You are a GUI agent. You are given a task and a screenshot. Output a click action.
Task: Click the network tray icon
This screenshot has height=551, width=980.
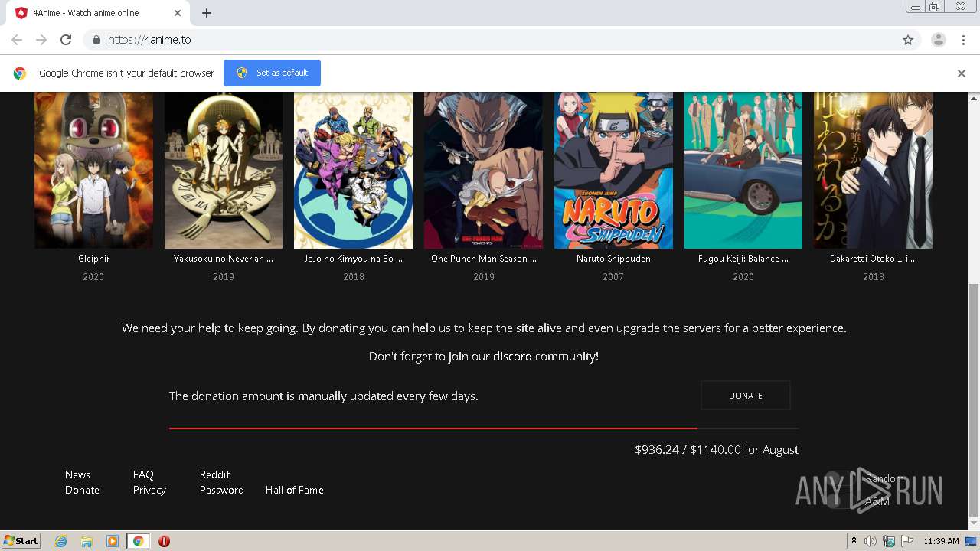[x=888, y=541]
